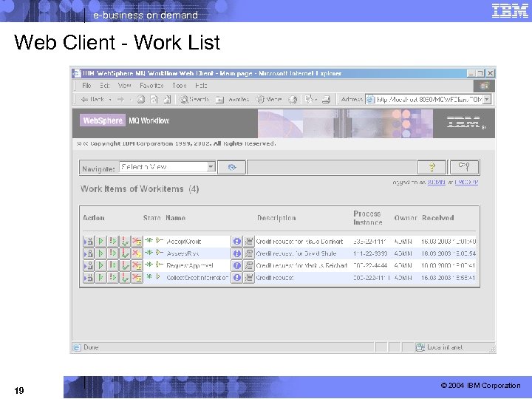Open the Select a View dropdown
The height and width of the screenshot is (399, 532).
[x=167, y=167]
